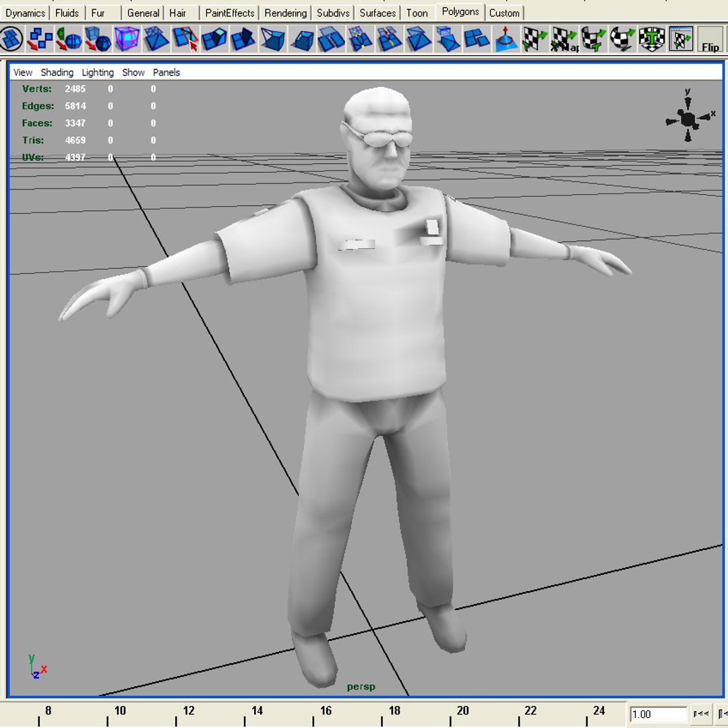Click the Extrude Face shelf icon
Viewport: 728px width, 728px height.
tap(214, 38)
